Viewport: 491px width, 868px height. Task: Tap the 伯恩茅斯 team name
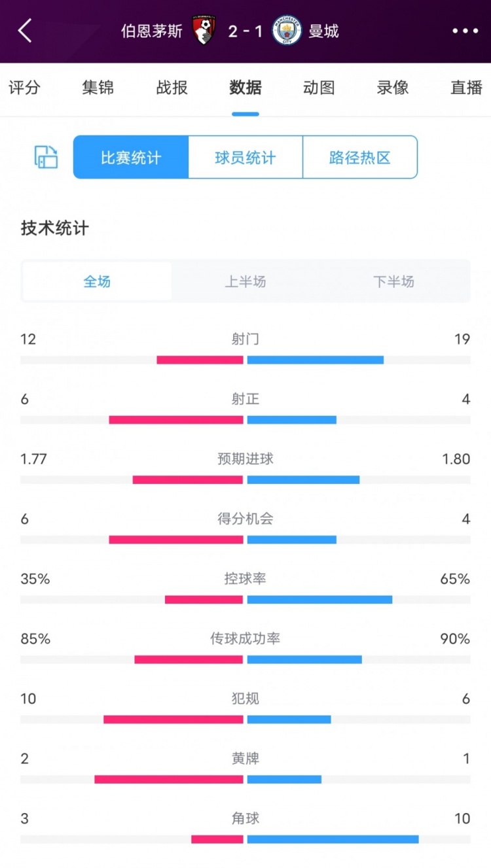click(x=152, y=31)
